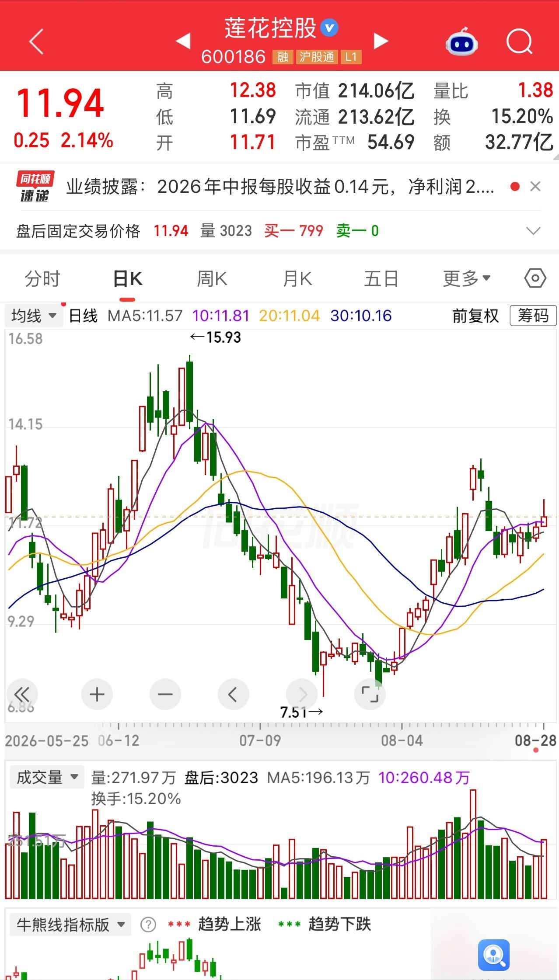Pan chart left with the arrow button
This screenshot has height=980, width=559.
click(233, 694)
